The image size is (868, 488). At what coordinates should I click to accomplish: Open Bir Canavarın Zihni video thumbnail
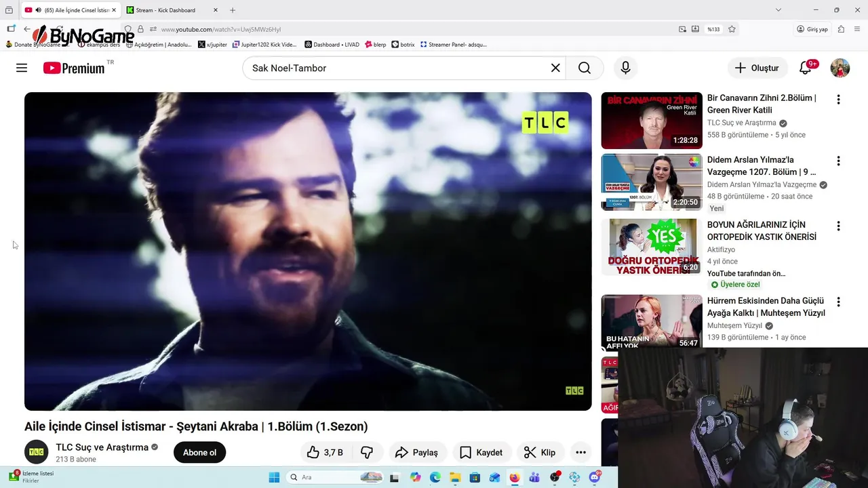coord(652,121)
